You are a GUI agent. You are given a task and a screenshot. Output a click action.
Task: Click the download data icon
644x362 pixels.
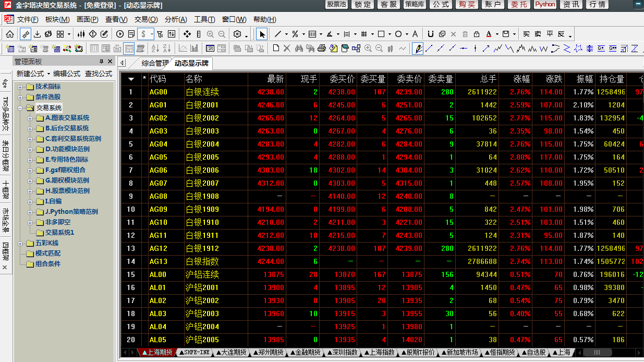point(37,34)
